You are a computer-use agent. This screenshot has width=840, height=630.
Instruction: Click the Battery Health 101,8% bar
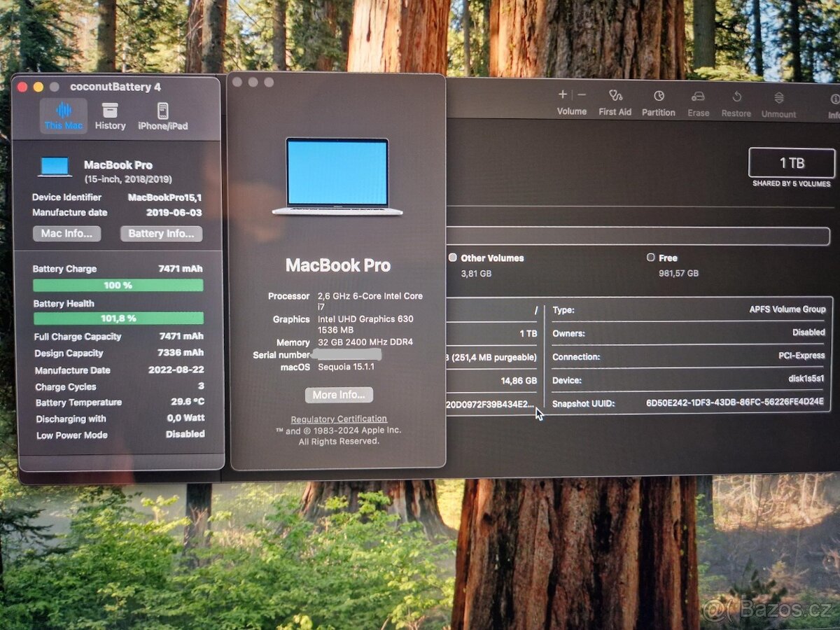pyautogui.click(x=118, y=318)
